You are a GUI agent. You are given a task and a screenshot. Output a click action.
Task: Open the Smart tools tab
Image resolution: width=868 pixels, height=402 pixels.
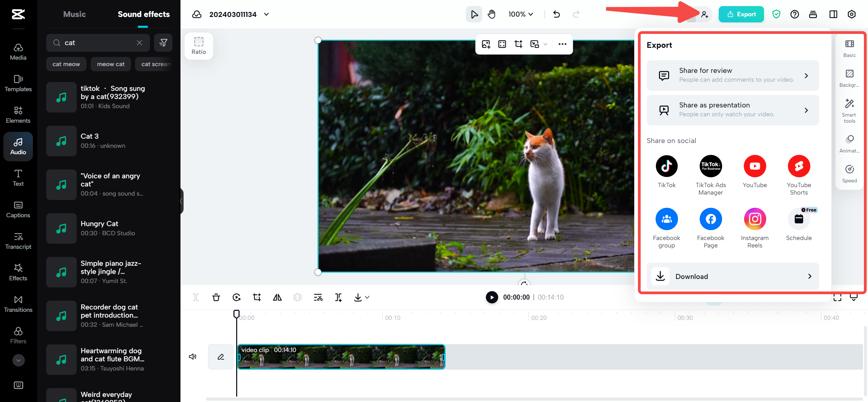849,111
